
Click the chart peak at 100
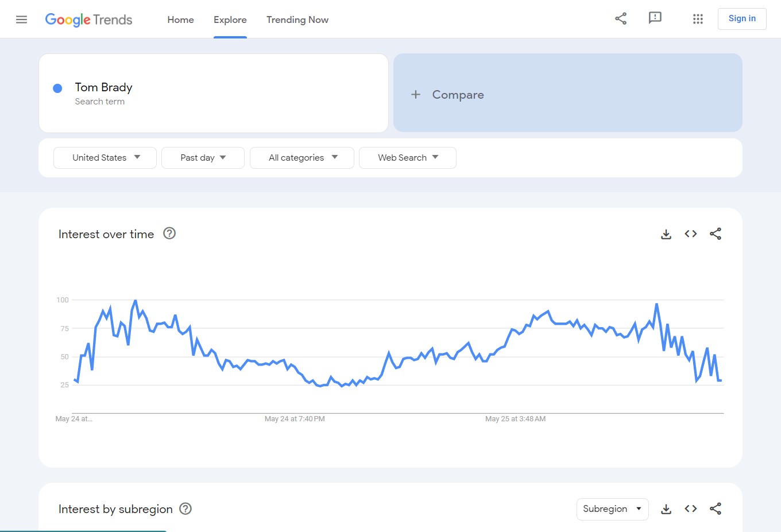pyautogui.click(x=136, y=300)
